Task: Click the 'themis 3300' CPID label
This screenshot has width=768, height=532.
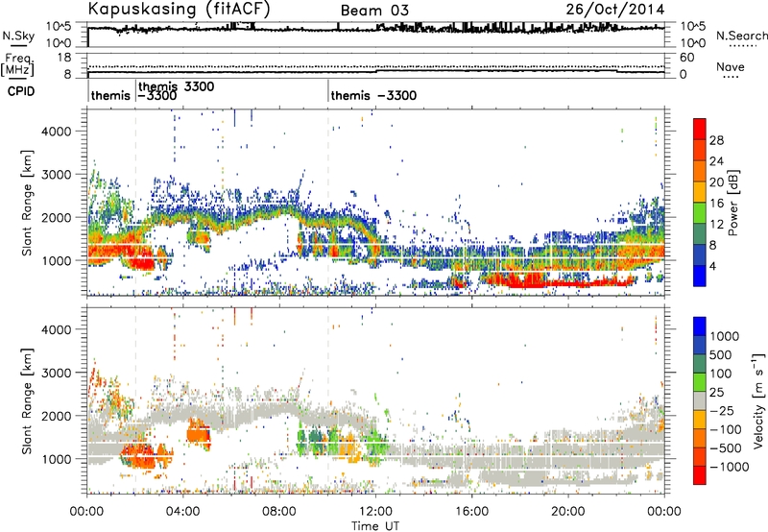Action: (177, 86)
